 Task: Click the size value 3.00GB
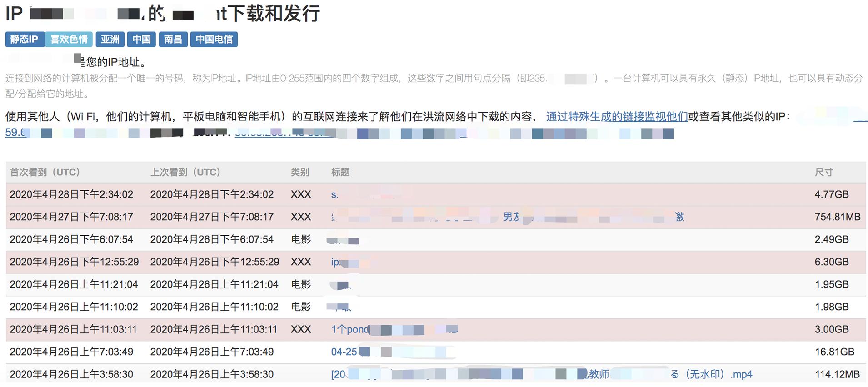[x=832, y=329]
